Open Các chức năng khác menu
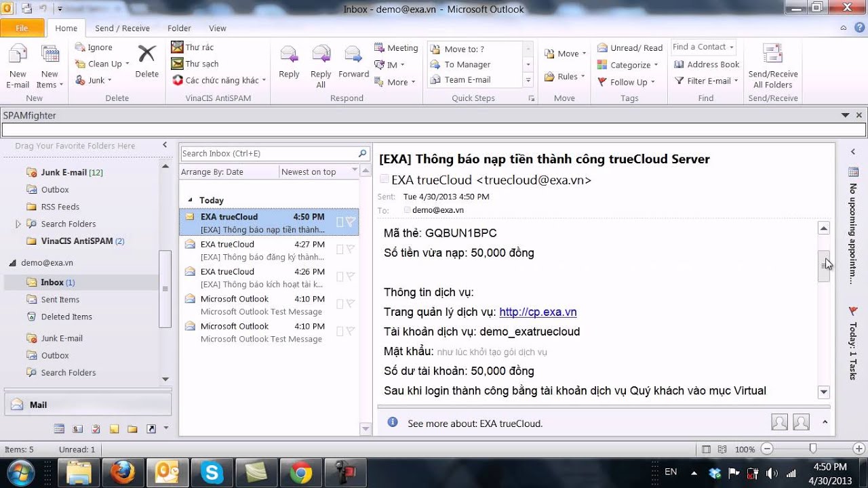868x488 pixels. click(218, 80)
